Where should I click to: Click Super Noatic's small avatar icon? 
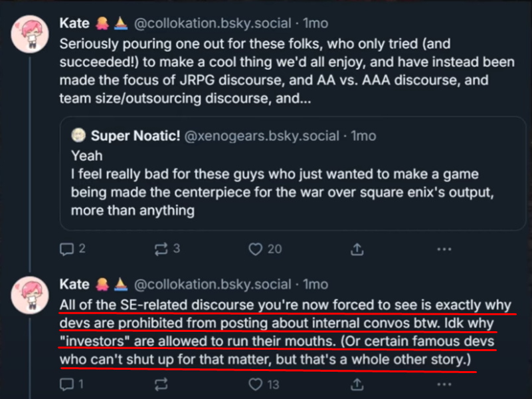pyautogui.click(x=78, y=136)
